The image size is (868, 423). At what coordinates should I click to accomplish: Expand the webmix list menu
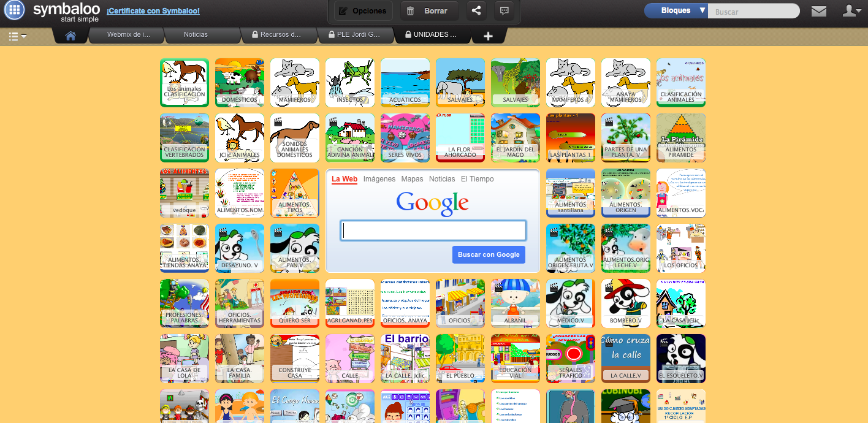(17, 37)
